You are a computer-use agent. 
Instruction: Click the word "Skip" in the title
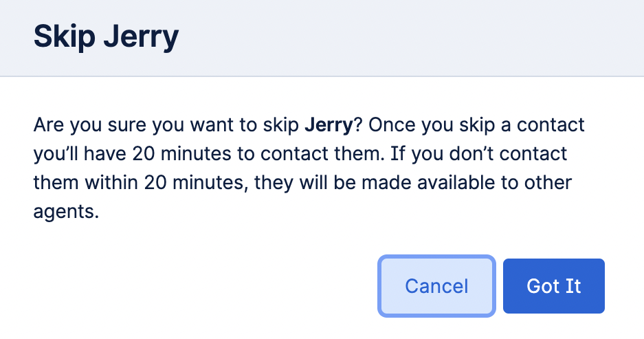63,36
